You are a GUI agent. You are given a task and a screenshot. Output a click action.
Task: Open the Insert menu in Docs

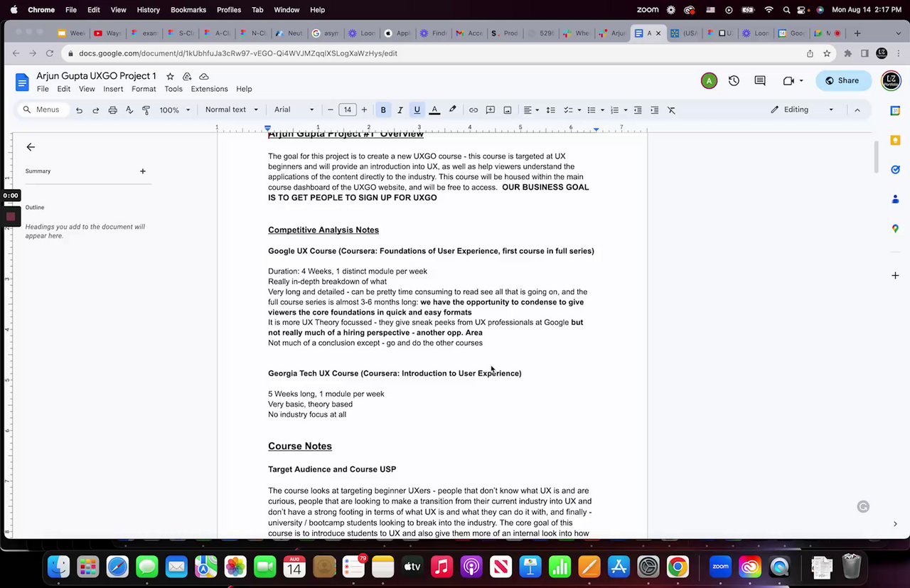pos(113,89)
